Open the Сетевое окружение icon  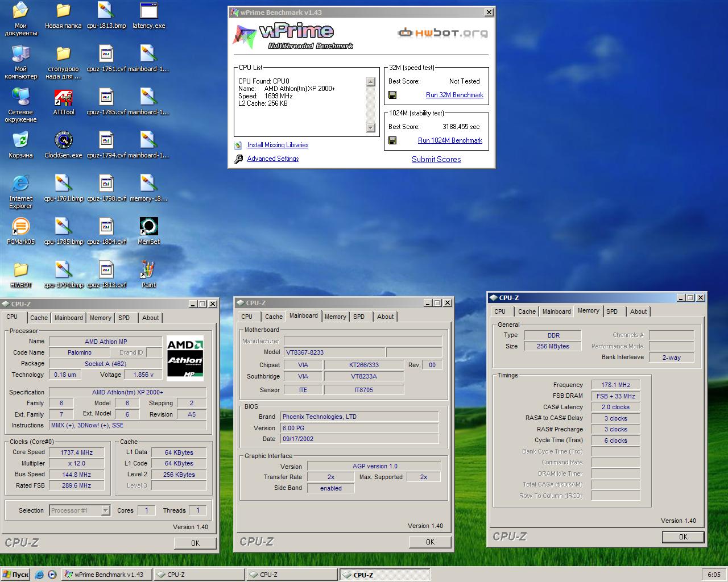(20, 98)
